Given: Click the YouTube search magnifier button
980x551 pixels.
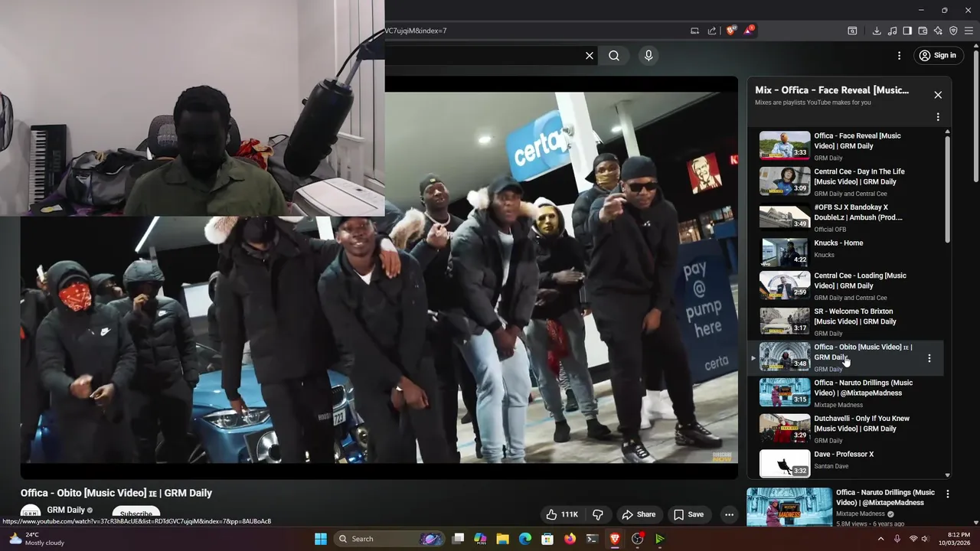Looking at the screenshot, I should coord(614,55).
